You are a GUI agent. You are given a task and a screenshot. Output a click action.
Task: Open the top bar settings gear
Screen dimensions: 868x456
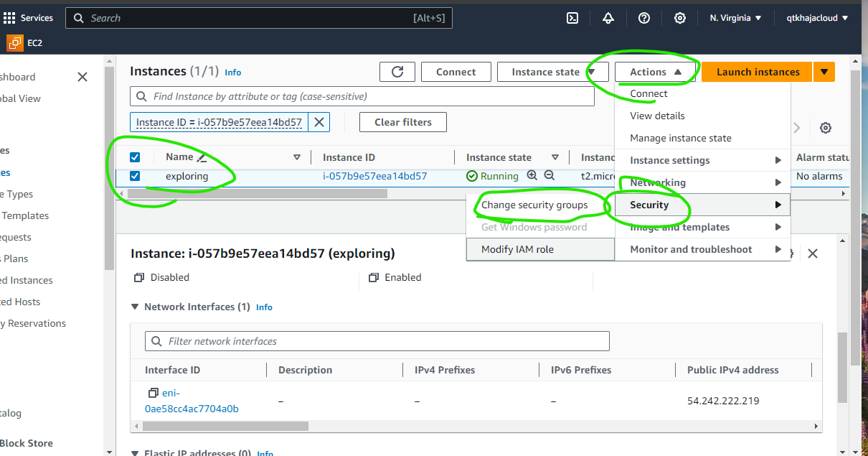point(679,18)
